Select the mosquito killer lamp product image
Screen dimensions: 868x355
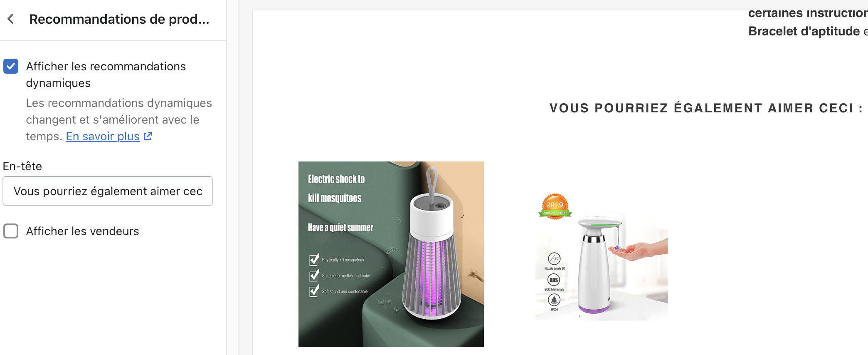[x=391, y=254]
